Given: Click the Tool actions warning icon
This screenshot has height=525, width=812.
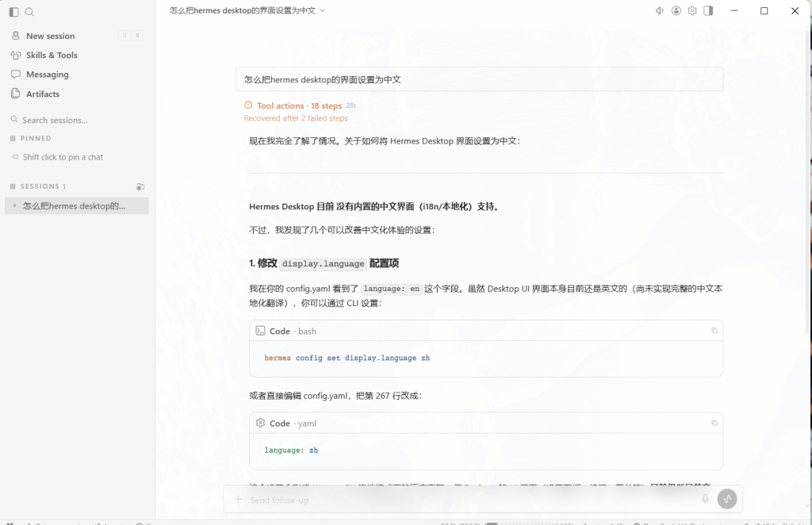Looking at the screenshot, I should tap(248, 105).
